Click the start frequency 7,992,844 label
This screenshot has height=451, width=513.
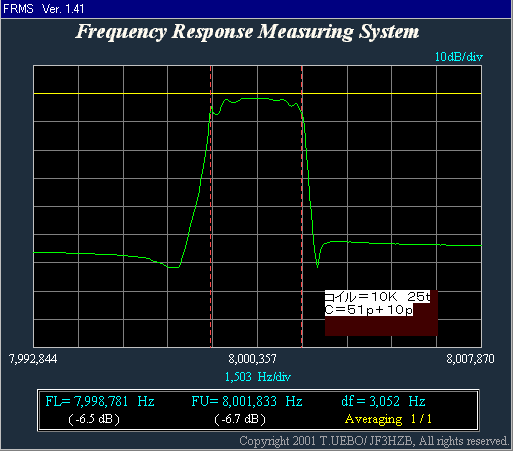click(x=33, y=359)
